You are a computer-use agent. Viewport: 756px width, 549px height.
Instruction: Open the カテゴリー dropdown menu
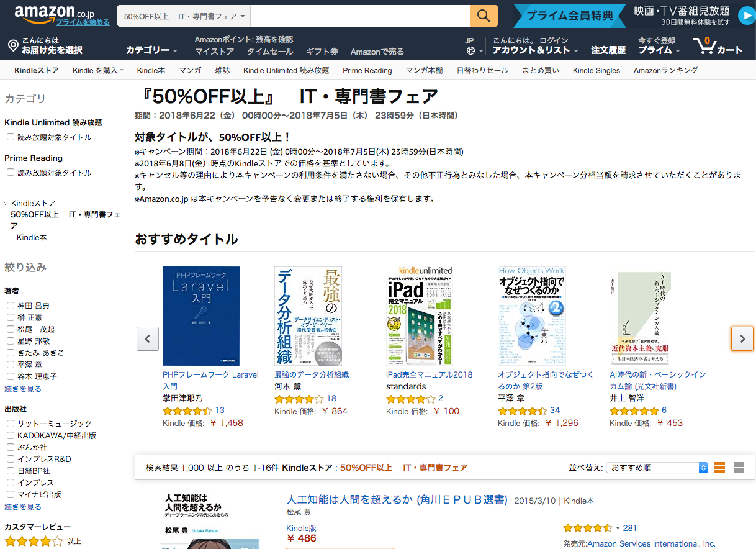pyautogui.click(x=151, y=50)
